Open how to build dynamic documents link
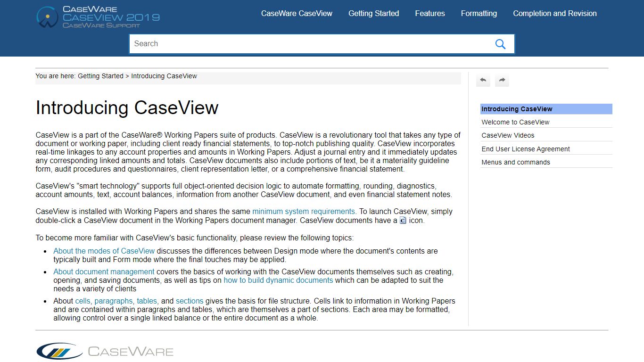The height and width of the screenshot is (362, 644). pos(278,280)
